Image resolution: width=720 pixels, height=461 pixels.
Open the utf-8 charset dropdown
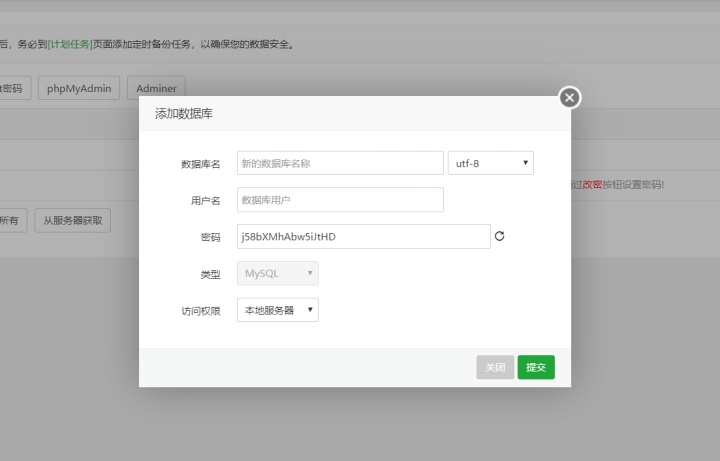point(490,163)
